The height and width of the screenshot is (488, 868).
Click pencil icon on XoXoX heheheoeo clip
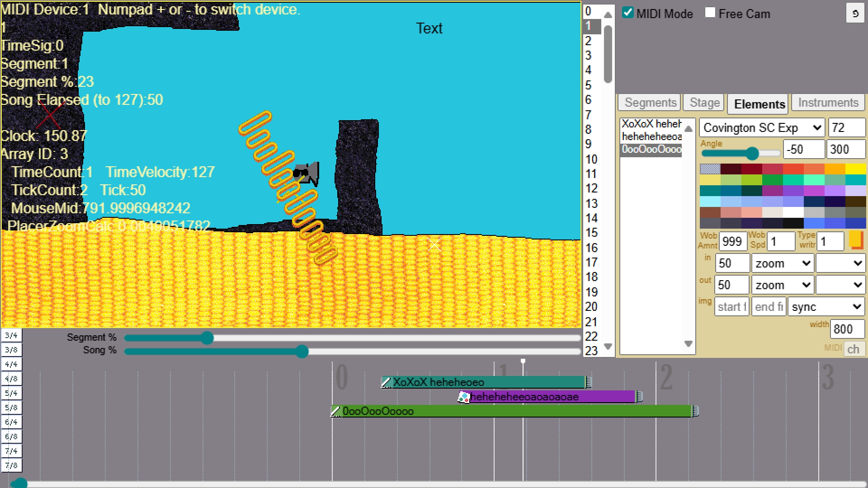click(386, 383)
